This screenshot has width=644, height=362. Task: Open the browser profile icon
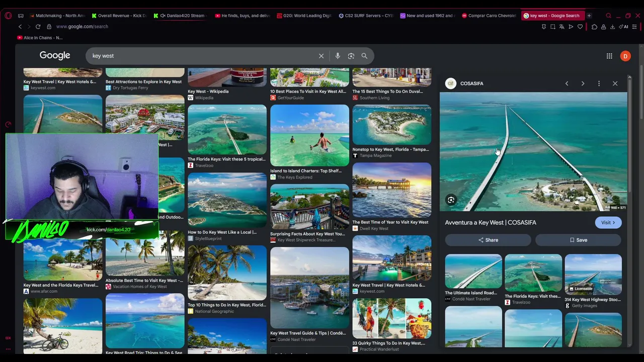pos(603,27)
